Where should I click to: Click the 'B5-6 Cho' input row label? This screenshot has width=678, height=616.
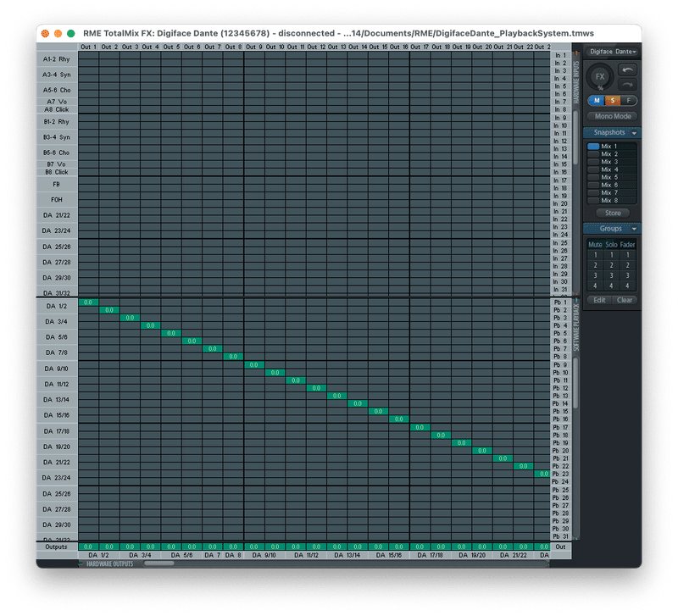click(57, 153)
